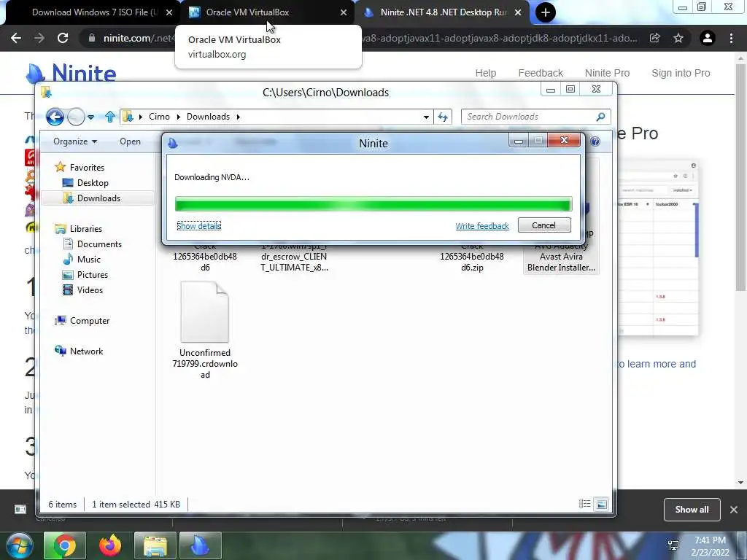Open Feedback link on Ninite page
Screen dimensions: 747x560
(x=541, y=73)
